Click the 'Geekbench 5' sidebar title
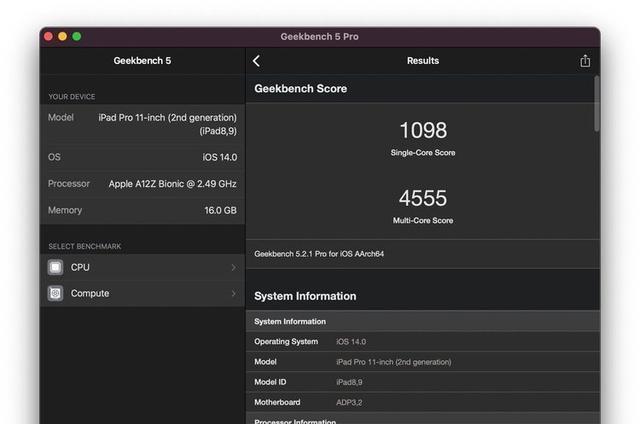This screenshot has height=424, width=640. (142, 61)
